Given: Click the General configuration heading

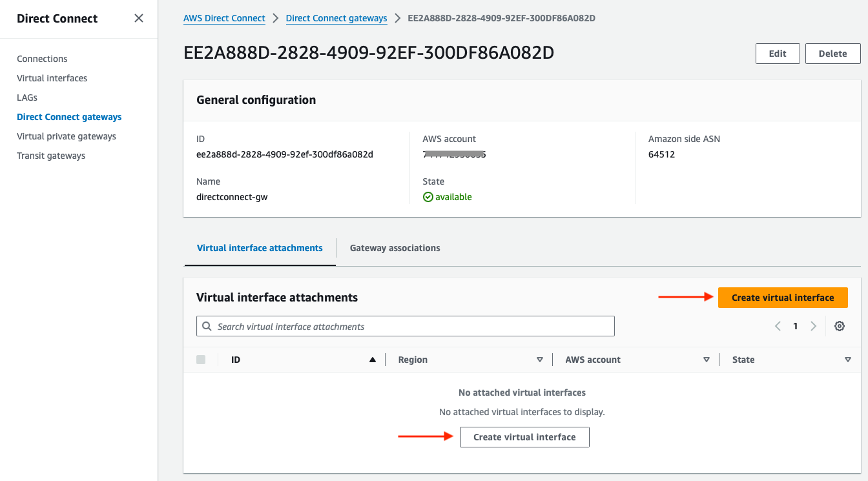Looking at the screenshot, I should [256, 100].
